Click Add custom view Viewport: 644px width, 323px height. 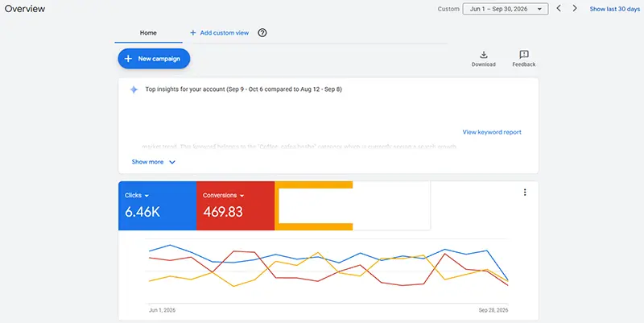click(225, 33)
